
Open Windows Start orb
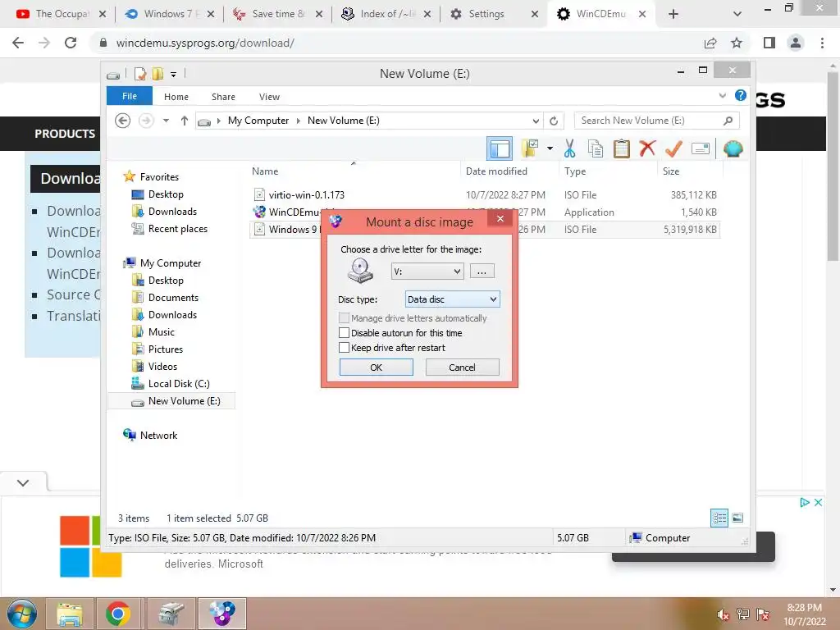[x=22, y=614]
